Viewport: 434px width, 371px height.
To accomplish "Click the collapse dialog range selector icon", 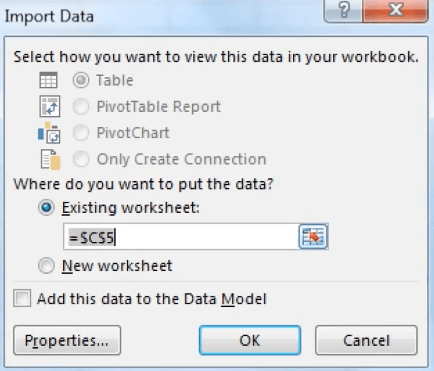I will 313,237.
